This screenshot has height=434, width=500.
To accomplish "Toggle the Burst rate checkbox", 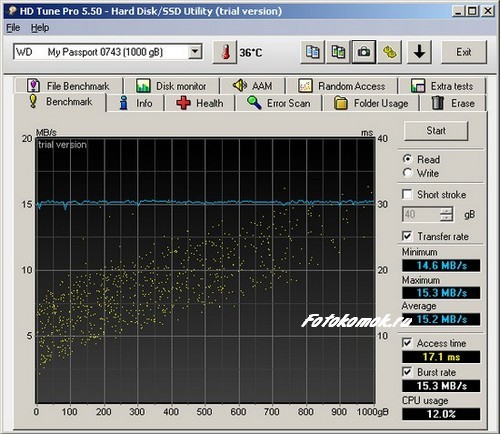I will coord(407,372).
